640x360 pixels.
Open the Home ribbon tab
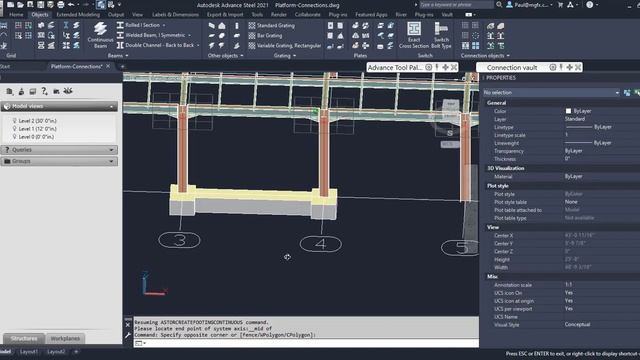[x=16, y=15]
